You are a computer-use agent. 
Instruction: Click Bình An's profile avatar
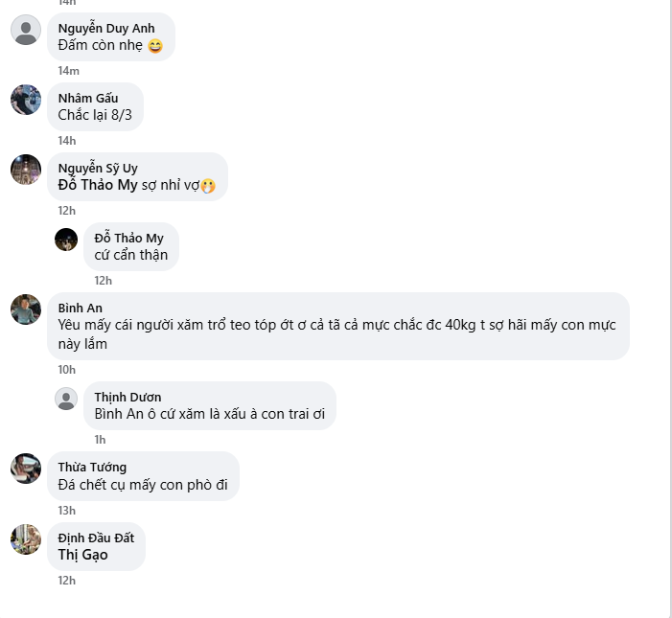(x=26, y=309)
